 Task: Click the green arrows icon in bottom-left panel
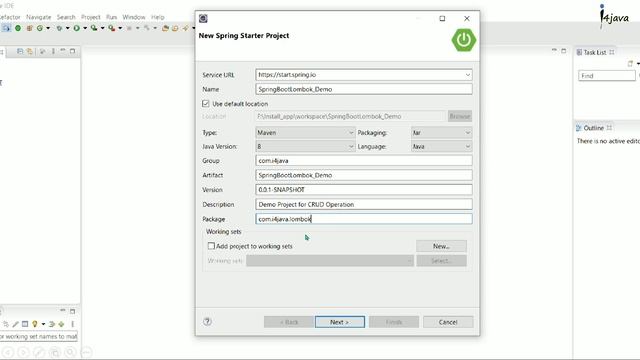click(52, 324)
